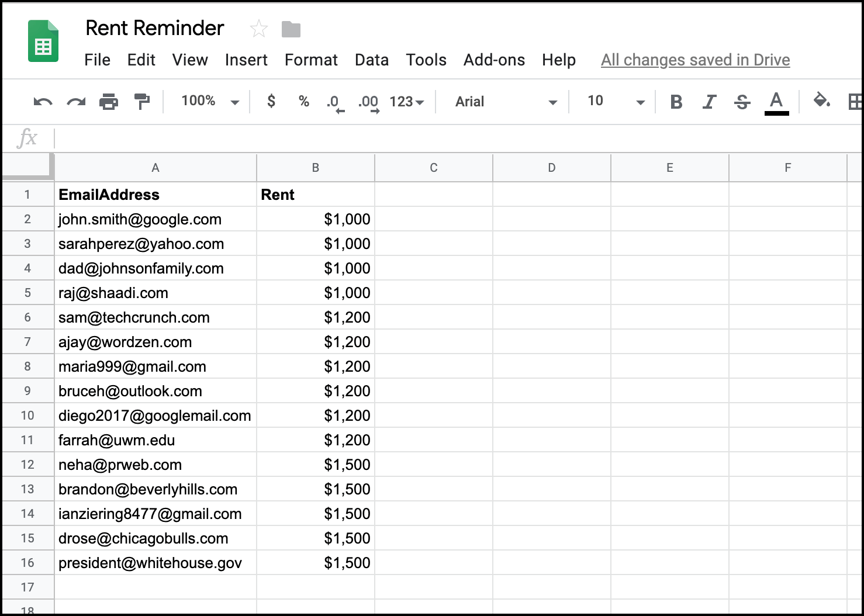The image size is (864, 616).
Task: Open the Help menu
Action: pos(559,60)
